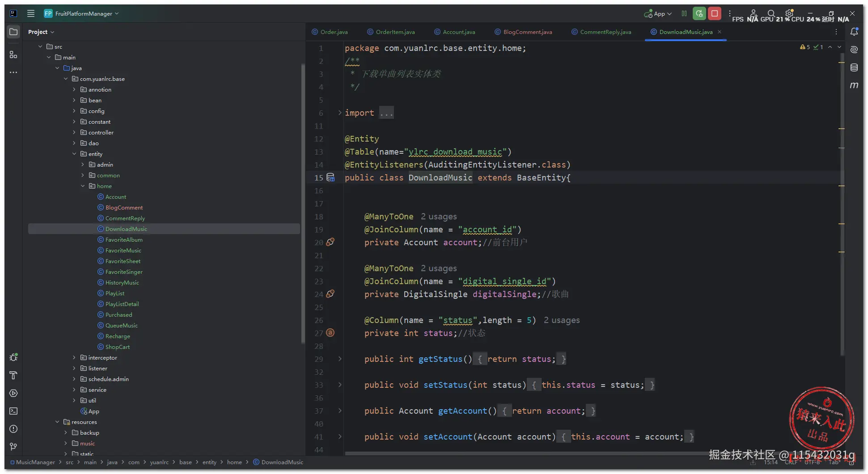Expand the controller package folder
Image resolution: width=868 pixels, height=474 pixels.
[x=74, y=132]
